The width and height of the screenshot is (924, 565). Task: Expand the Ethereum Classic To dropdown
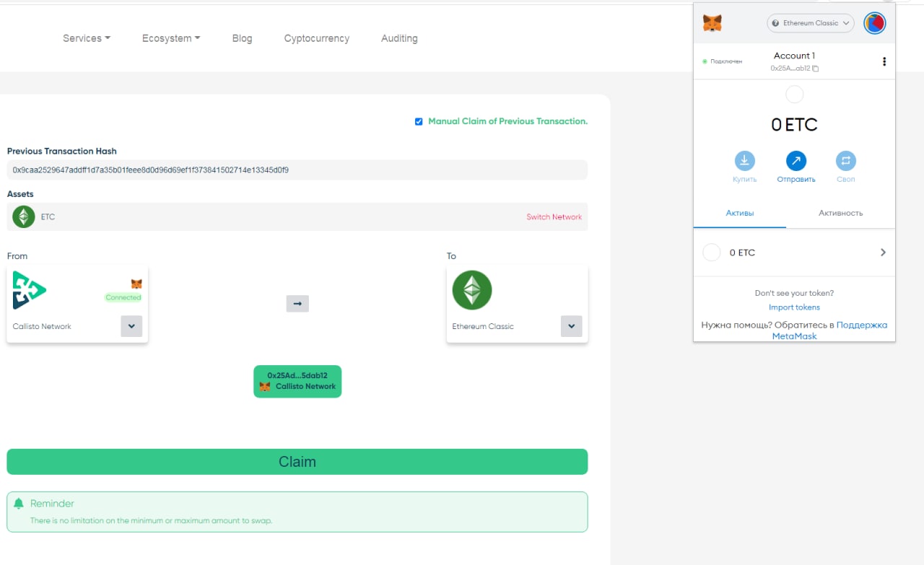pyautogui.click(x=571, y=326)
